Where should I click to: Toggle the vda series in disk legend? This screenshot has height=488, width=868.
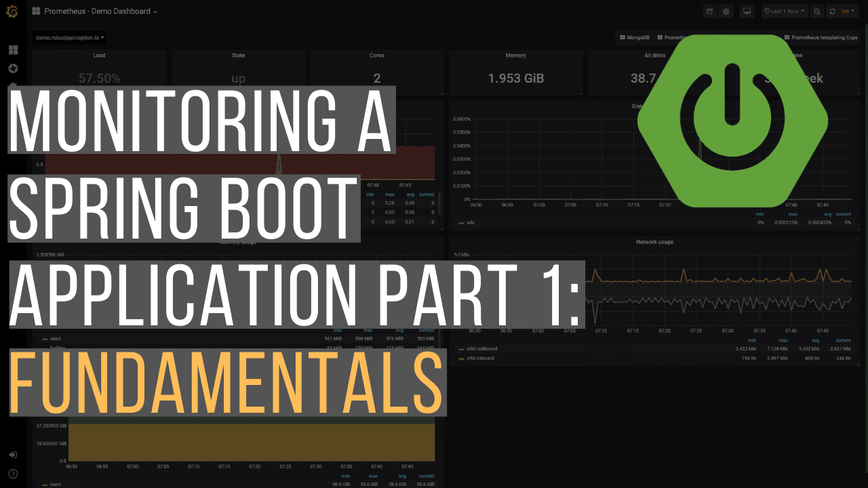coord(471,222)
